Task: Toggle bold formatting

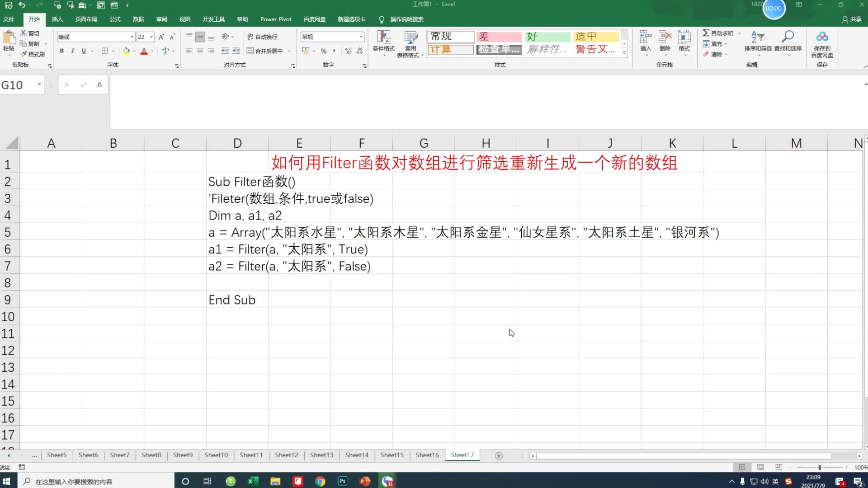Action: pyautogui.click(x=62, y=51)
